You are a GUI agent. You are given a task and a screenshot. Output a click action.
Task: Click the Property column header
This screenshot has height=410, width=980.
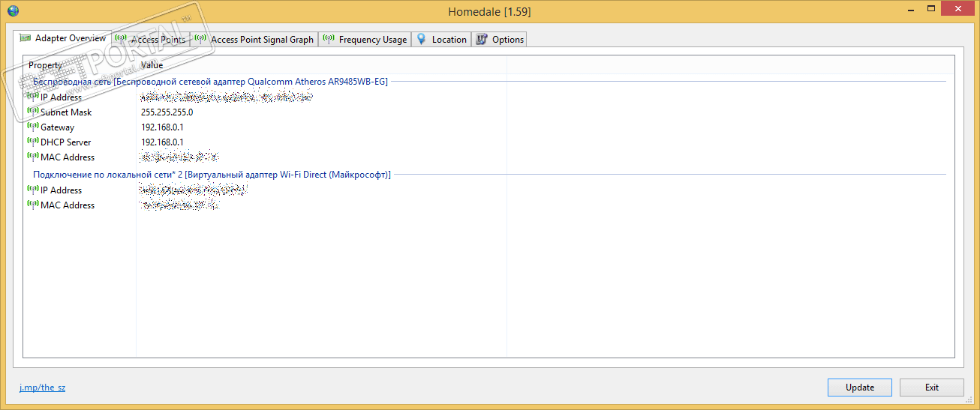(x=80, y=65)
